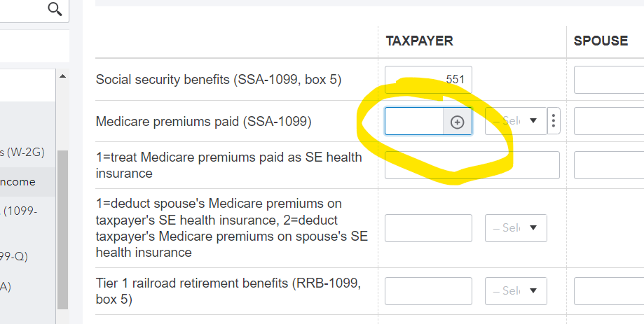Viewport: 644px width, 324px height.
Task: Click taxpayer Social security benefits field showing 551
Action: (428, 80)
